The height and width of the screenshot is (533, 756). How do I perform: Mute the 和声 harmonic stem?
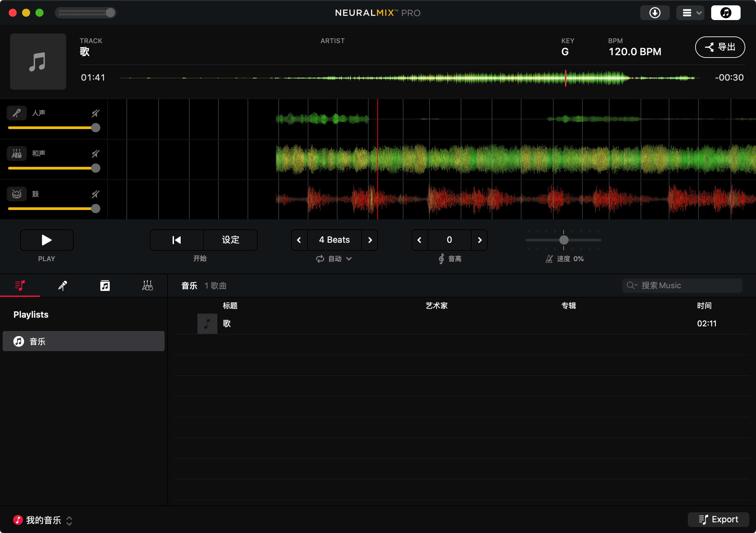click(96, 153)
